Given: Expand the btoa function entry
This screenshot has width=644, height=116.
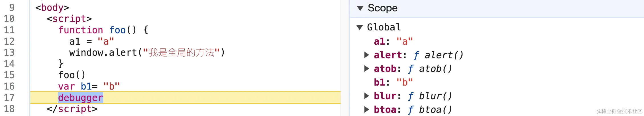Looking at the screenshot, I should click(366, 109).
